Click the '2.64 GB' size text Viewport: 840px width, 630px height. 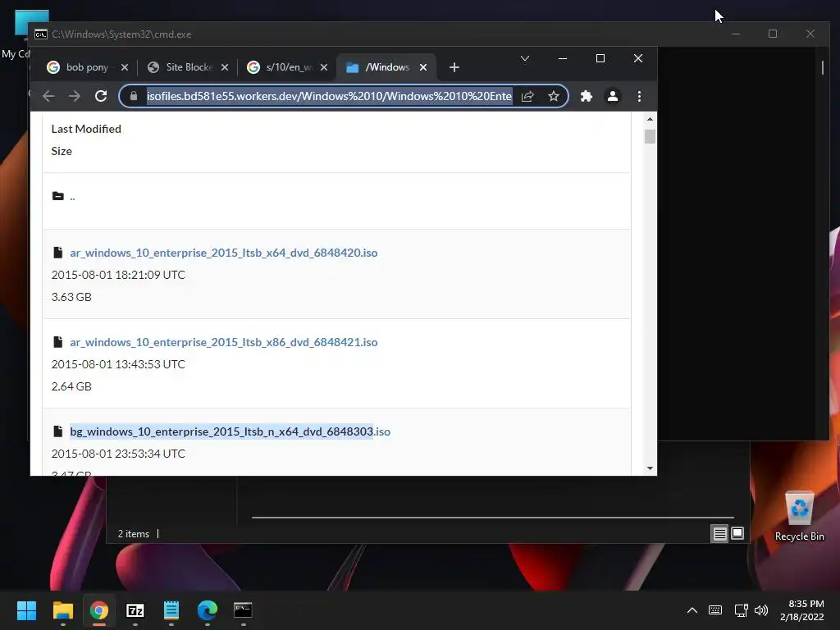pos(71,386)
